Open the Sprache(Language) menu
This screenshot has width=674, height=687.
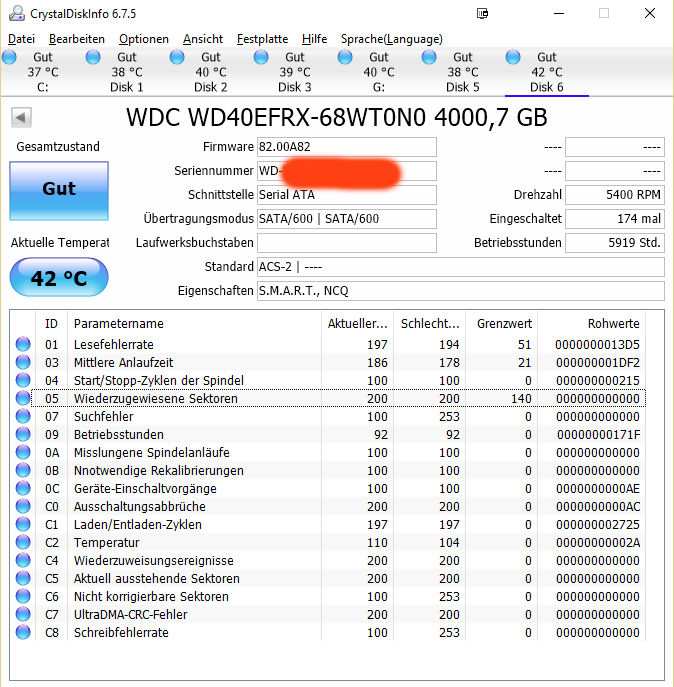click(x=392, y=39)
